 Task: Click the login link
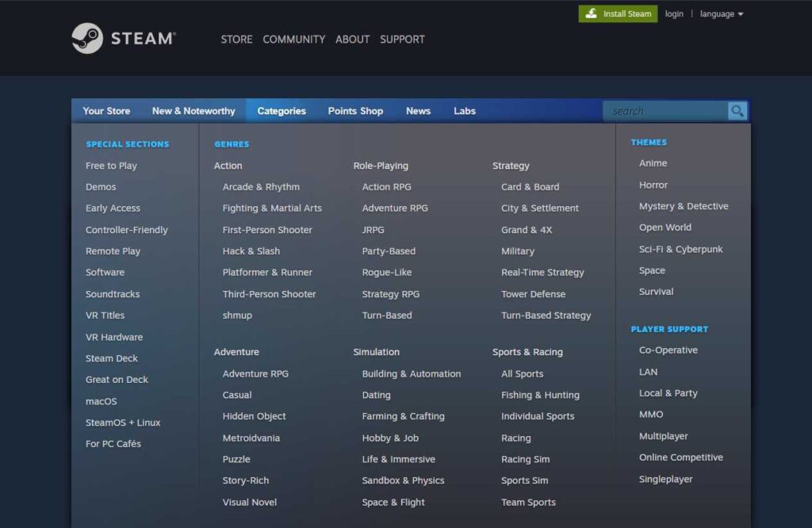(673, 13)
